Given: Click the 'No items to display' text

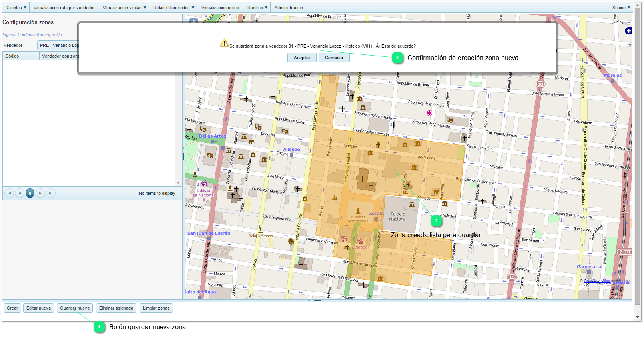Looking at the screenshot, I should tap(157, 193).
